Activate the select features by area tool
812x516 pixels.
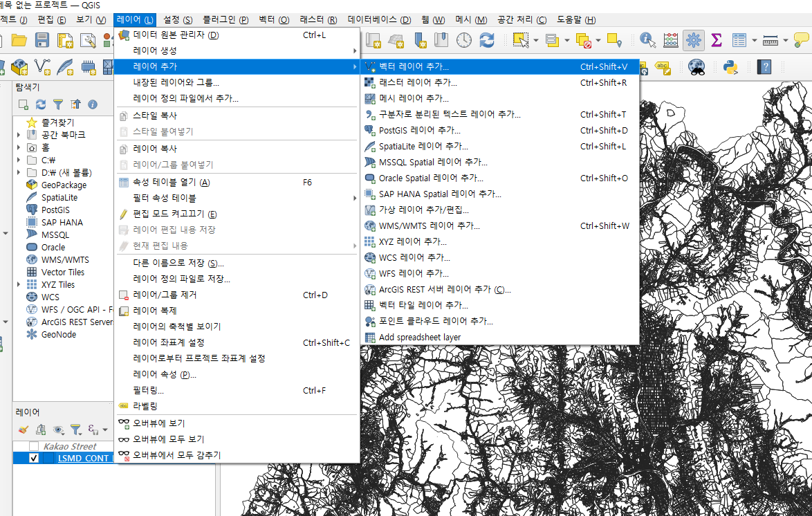520,40
